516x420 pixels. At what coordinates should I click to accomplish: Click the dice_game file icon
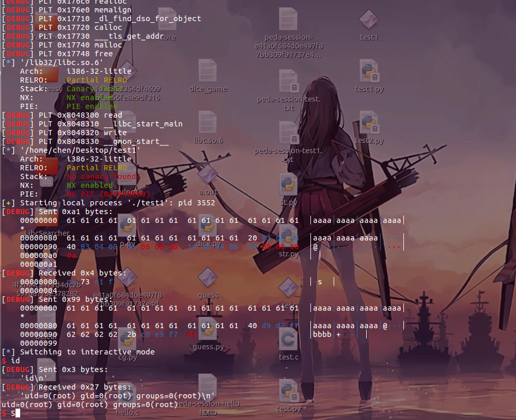(x=208, y=71)
